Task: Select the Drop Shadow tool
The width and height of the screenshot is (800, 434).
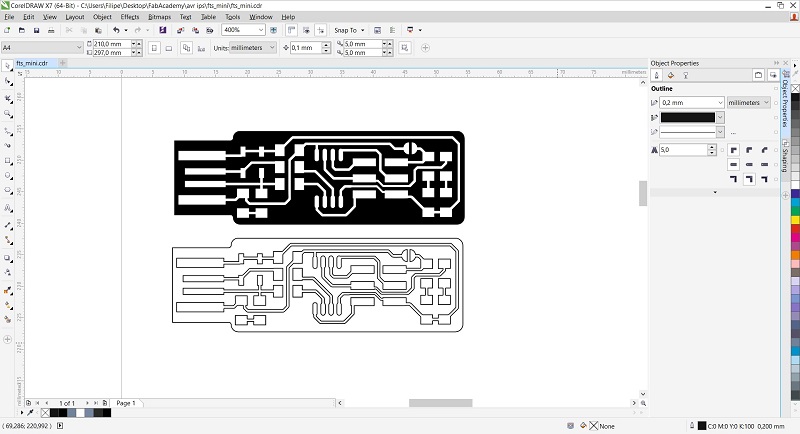Action: click(x=8, y=258)
